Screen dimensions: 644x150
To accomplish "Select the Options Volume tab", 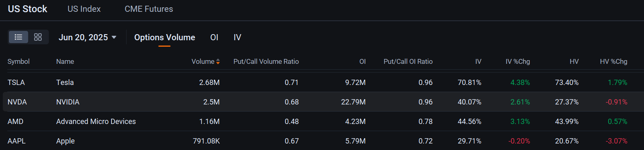I will click(x=165, y=37).
